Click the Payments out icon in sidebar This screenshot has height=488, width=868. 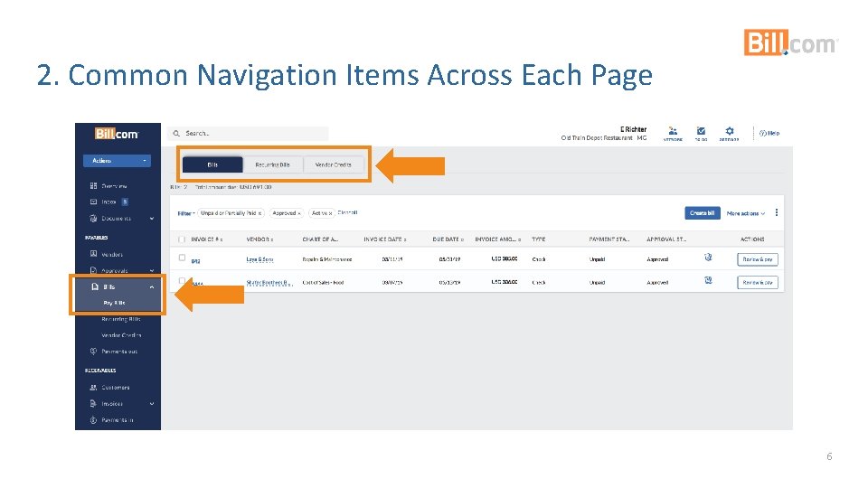click(x=93, y=352)
